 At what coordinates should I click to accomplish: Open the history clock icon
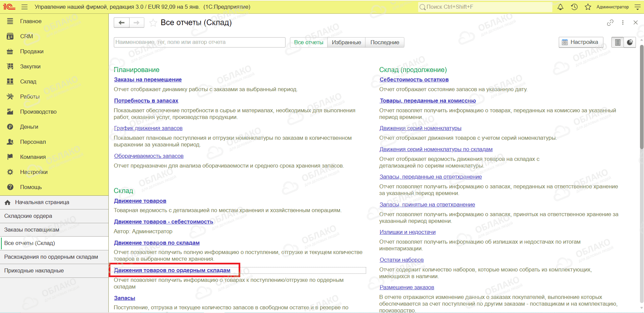[574, 7]
